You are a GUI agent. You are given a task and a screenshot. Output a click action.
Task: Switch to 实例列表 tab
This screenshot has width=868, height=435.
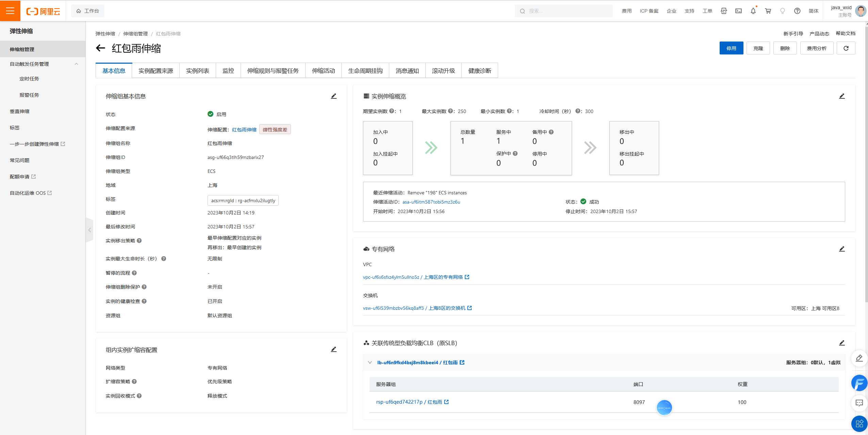point(197,71)
